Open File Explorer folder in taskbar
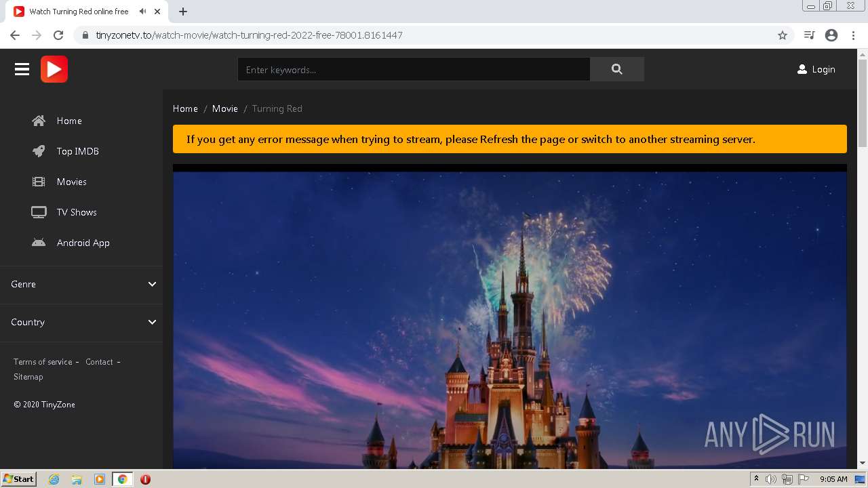868x488 pixels. 77,479
